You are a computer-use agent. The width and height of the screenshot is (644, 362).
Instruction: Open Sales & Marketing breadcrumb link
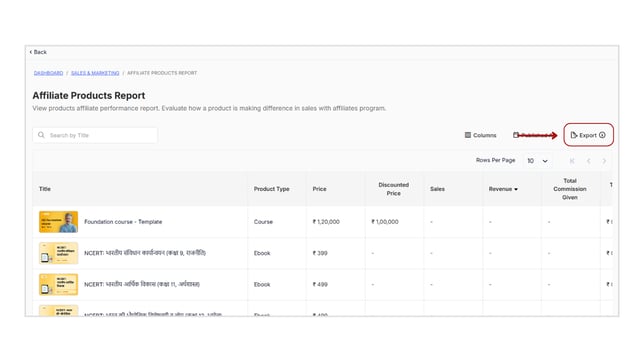pyautogui.click(x=95, y=73)
